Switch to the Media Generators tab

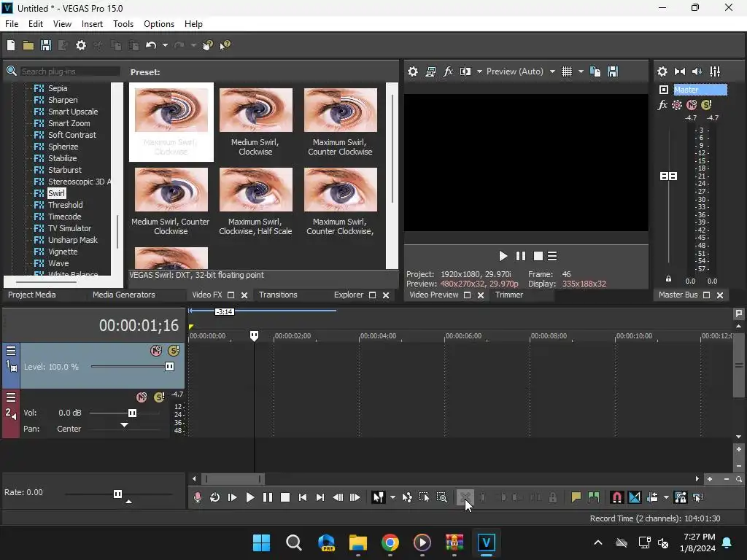click(123, 295)
